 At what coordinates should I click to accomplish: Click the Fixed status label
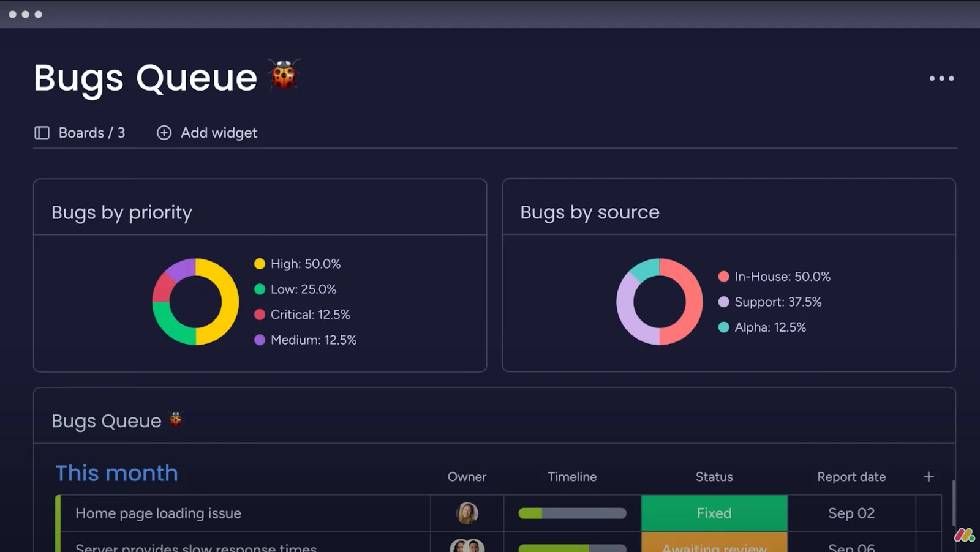[714, 513]
